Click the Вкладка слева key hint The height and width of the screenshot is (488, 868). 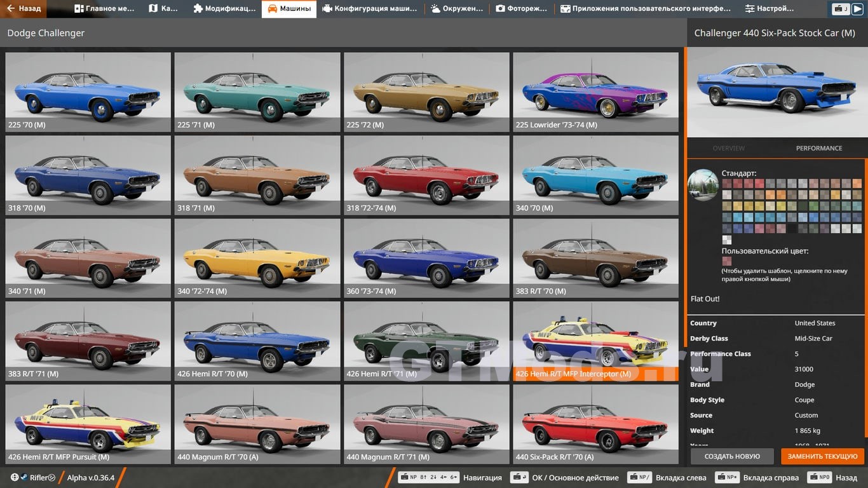pos(667,478)
